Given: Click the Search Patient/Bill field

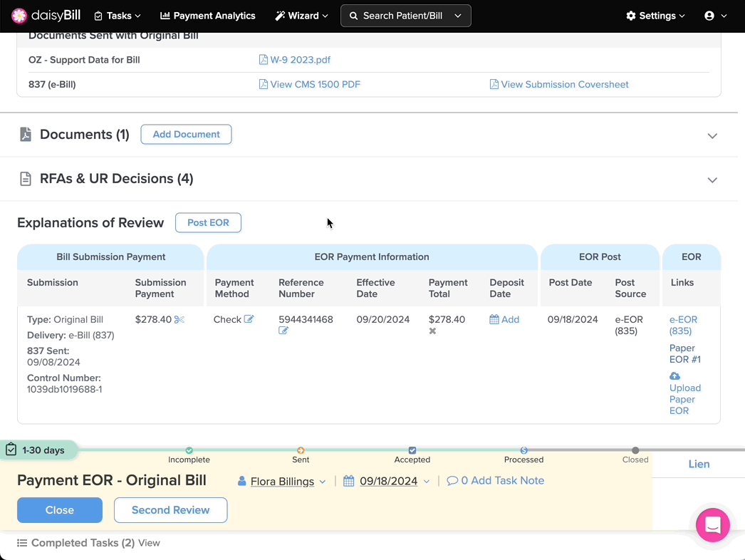Looking at the screenshot, I should click(x=405, y=16).
